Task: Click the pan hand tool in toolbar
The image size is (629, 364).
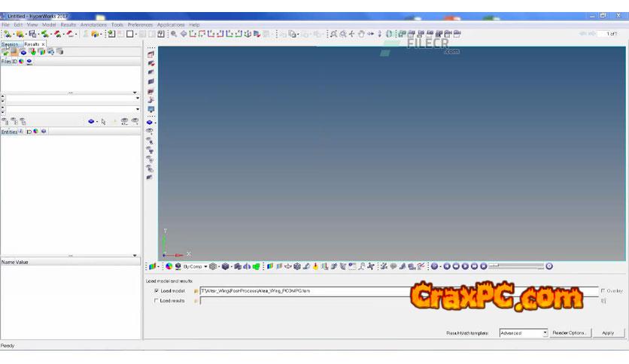Action: (x=361, y=34)
